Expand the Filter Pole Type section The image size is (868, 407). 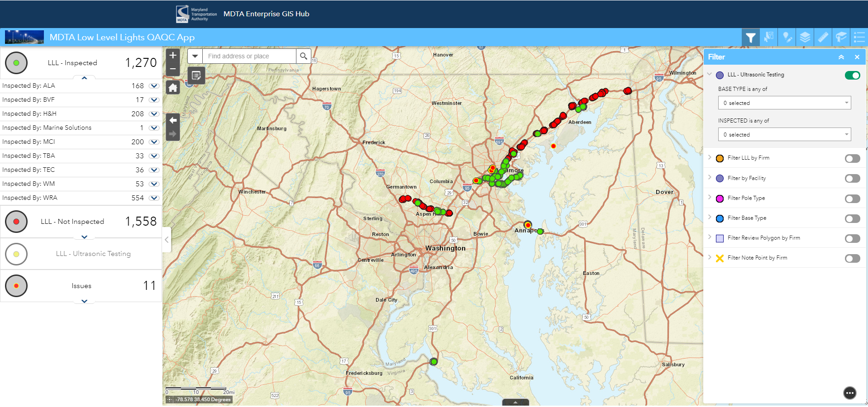[710, 197]
